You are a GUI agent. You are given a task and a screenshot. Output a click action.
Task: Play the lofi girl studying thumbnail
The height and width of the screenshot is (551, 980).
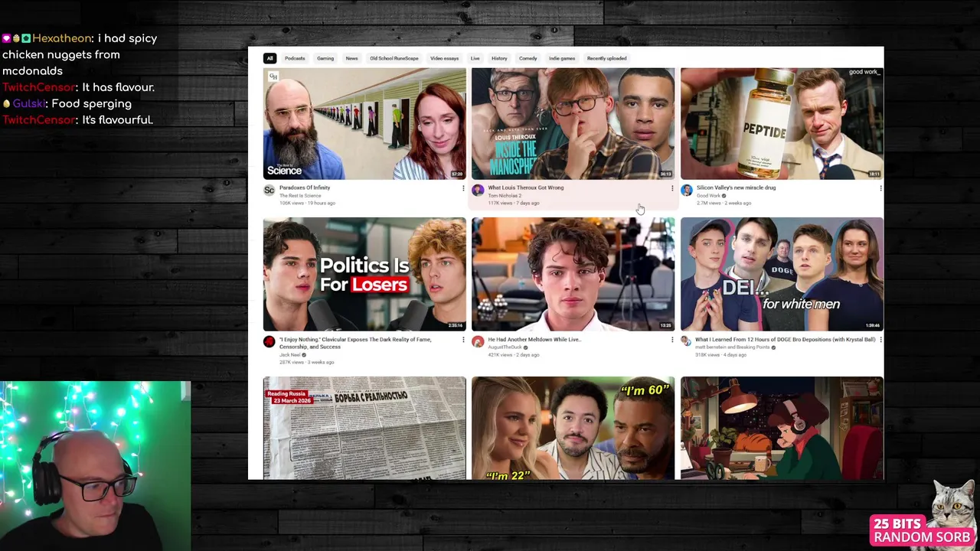pos(782,428)
